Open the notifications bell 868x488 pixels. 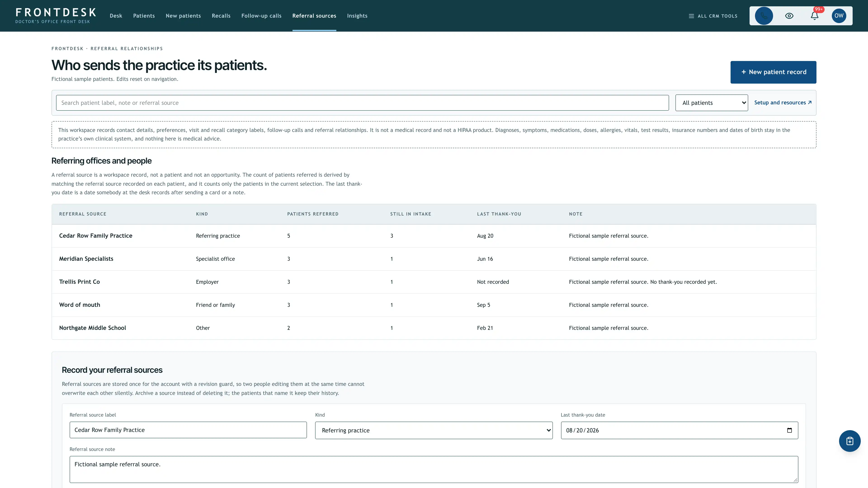(x=814, y=16)
